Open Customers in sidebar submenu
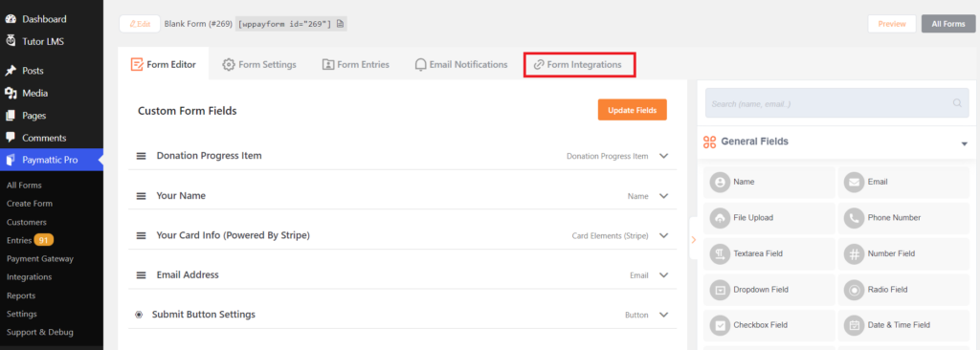This screenshot has height=350, width=980. 26,222
